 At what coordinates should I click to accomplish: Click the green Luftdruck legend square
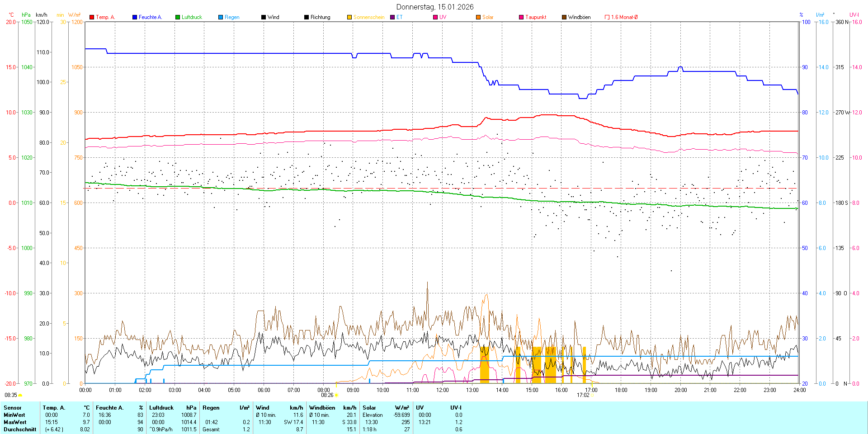pos(178,17)
